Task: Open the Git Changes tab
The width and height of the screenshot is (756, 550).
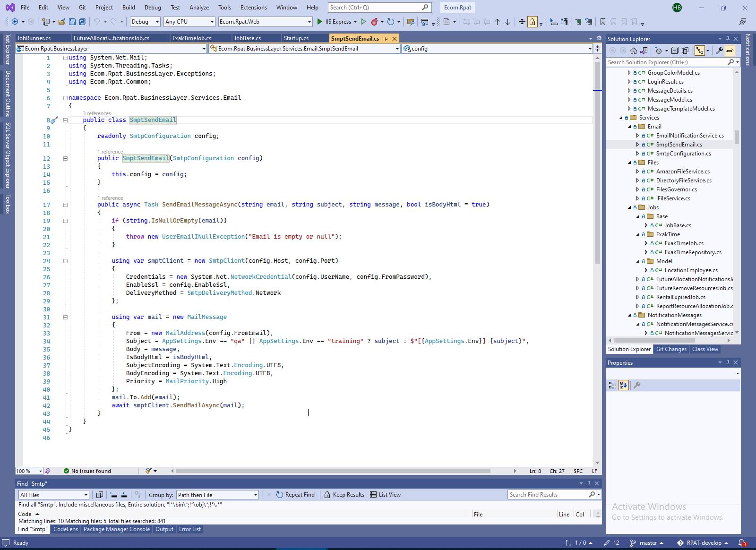Action: [x=671, y=349]
